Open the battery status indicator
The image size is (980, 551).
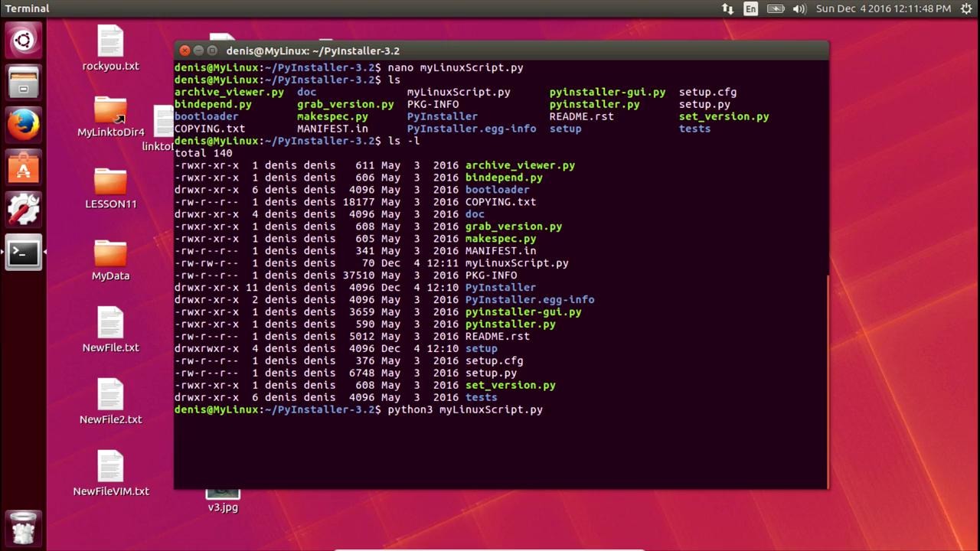point(776,9)
